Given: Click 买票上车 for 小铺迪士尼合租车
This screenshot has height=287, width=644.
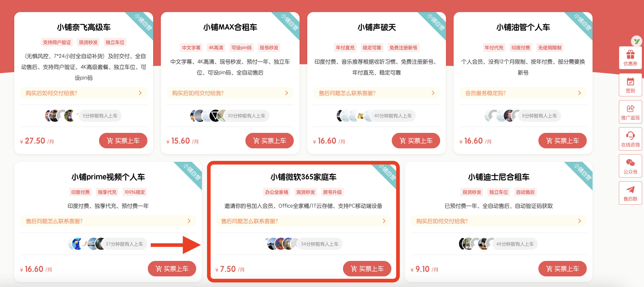Looking at the screenshot, I should click(562, 269).
